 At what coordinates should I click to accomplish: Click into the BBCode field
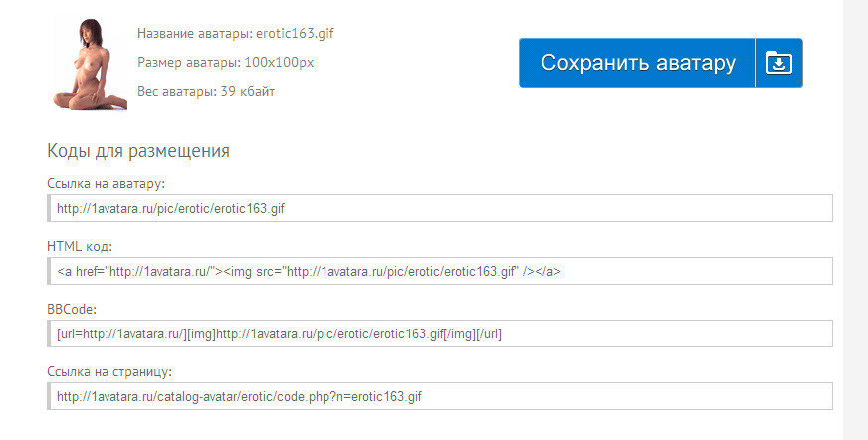click(x=439, y=333)
